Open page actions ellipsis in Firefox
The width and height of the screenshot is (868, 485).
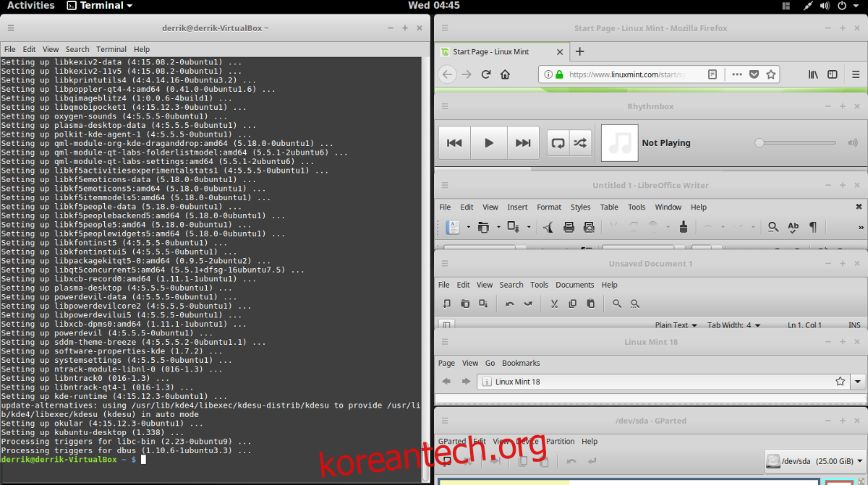coord(737,74)
